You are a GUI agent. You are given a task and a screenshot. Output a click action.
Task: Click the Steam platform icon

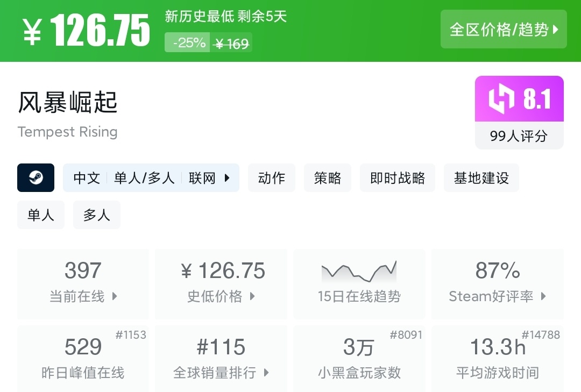point(36,177)
